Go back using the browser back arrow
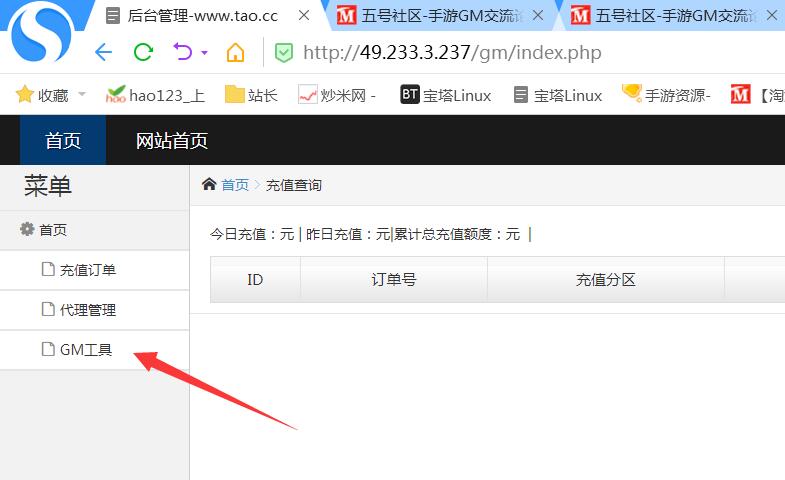Viewport: 785px width, 480px height. point(103,52)
